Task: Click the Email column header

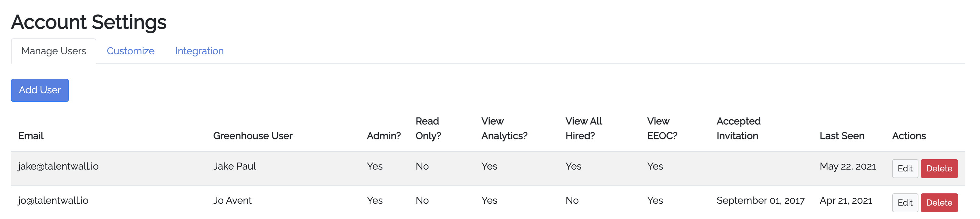Action: pos(31,136)
